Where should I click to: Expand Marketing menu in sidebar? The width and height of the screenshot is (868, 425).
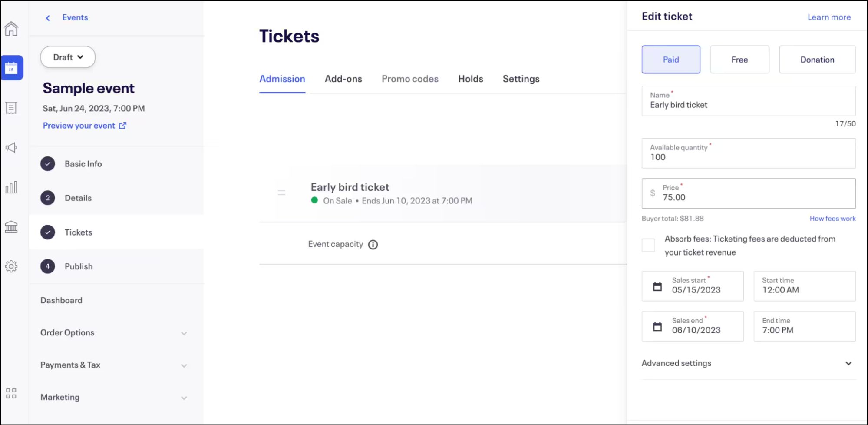115,397
